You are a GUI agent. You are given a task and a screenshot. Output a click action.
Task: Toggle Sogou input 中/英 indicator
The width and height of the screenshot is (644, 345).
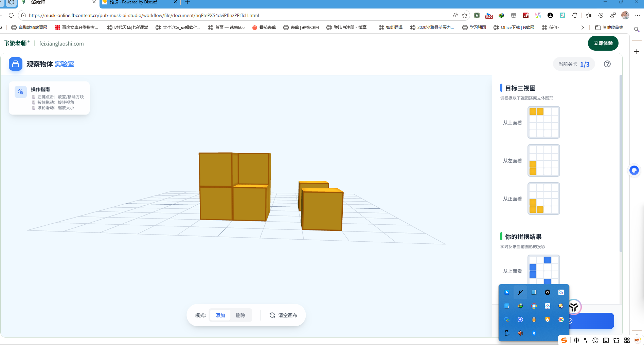click(x=576, y=340)
